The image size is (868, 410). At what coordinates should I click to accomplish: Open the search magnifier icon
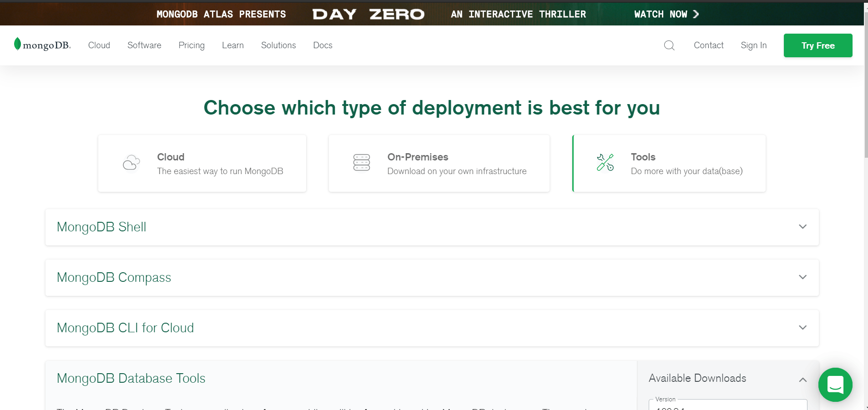click(669, 45)
